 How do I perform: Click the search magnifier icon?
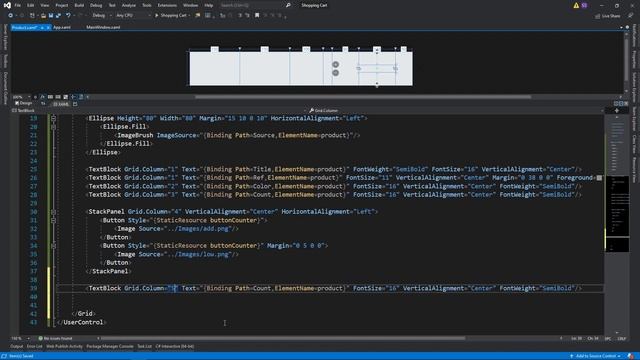tap(288, 5)
